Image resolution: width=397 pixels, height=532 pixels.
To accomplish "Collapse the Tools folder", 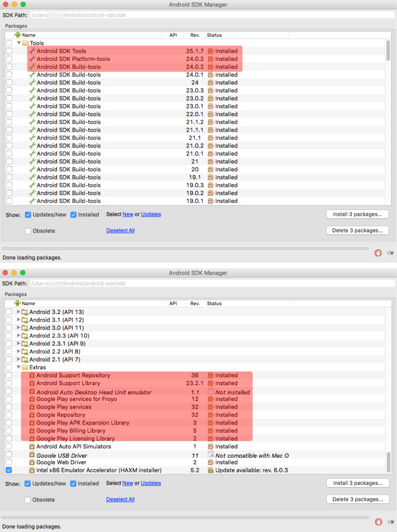I will pyautogui.click(x=19, y=43).
